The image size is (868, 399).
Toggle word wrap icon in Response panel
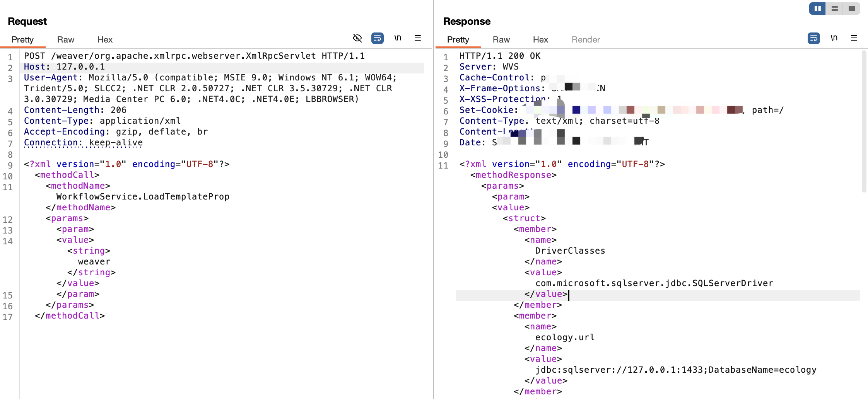point(814,38)
